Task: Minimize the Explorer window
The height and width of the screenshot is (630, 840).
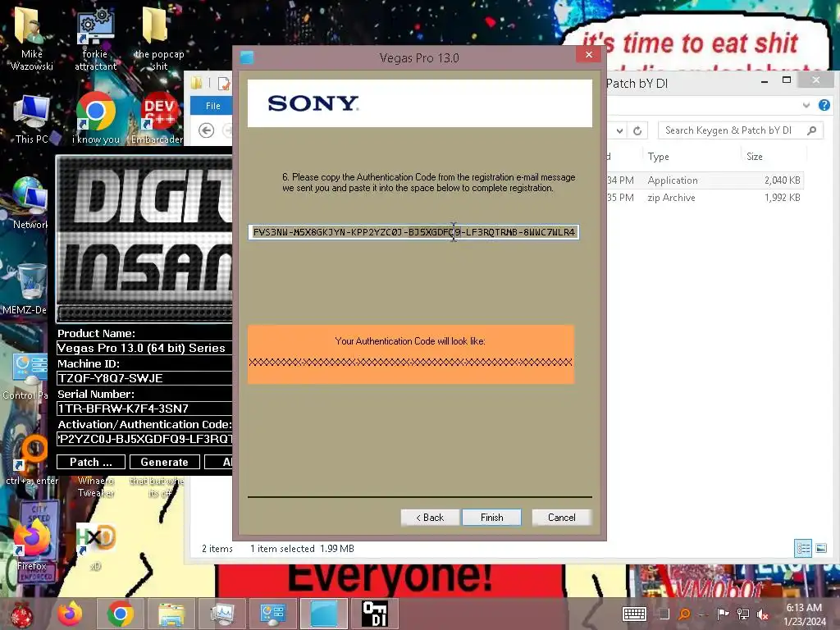Action: click(765, 81)
